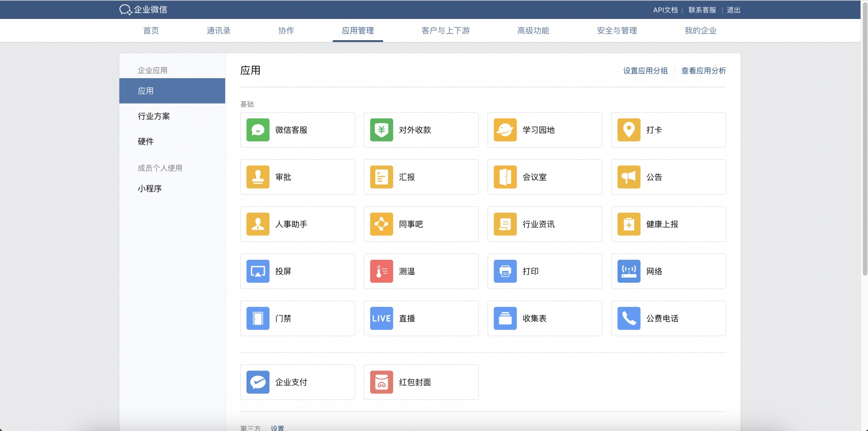Click the 企业微信 logo
Viewport: 868px width, 431px height.
pyautogui.click(x=143, y=9)
